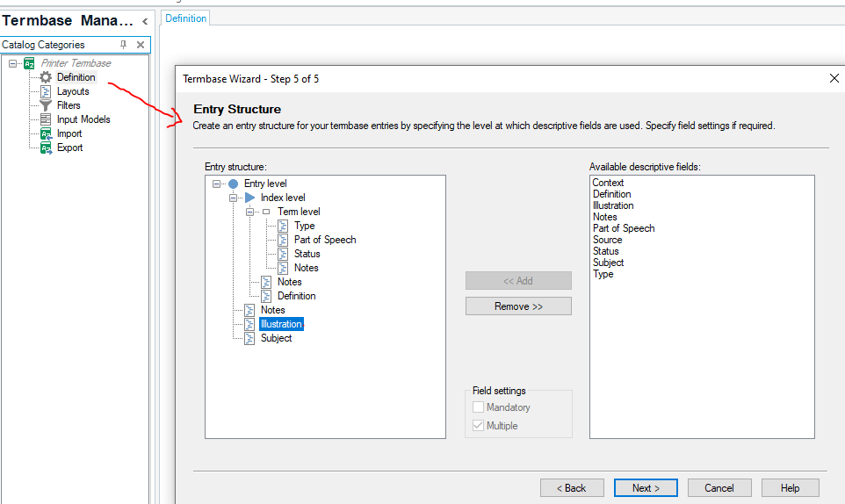Click the Import termbase icon
This screenshot has width=845, height=504.
pos(46,133)
